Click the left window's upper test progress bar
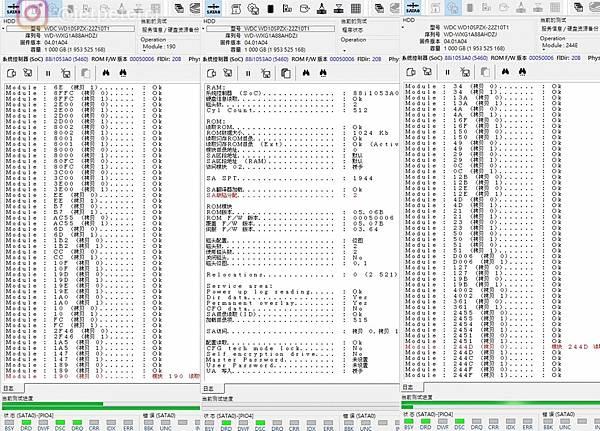The image size is (600, 431). coord(101,404)
